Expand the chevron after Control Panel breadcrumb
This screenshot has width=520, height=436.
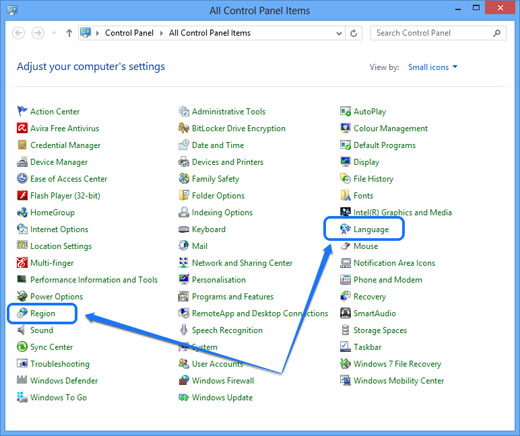[161, 33]
